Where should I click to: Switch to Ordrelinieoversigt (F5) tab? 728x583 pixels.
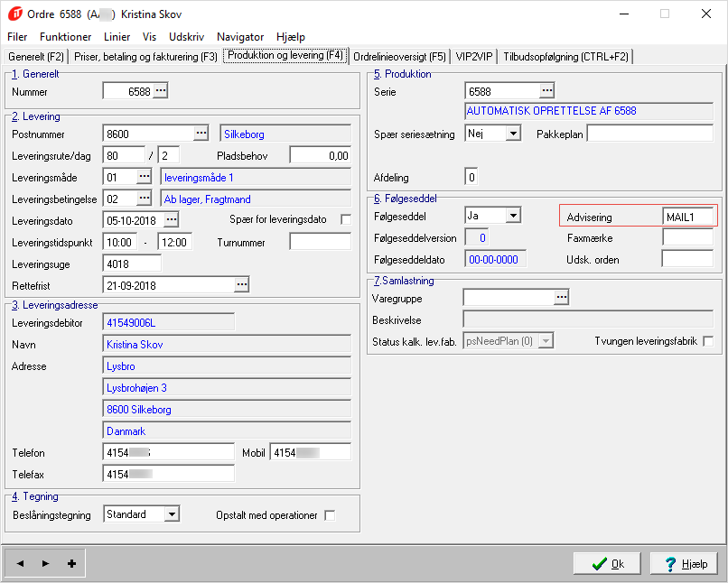click(x=399, y=57)
